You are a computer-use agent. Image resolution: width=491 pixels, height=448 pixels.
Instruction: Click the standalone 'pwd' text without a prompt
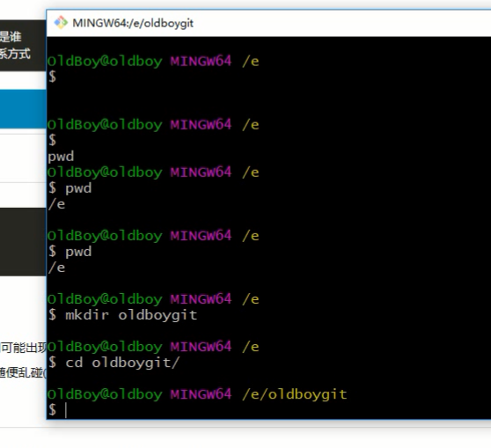(x=61, y=157)
